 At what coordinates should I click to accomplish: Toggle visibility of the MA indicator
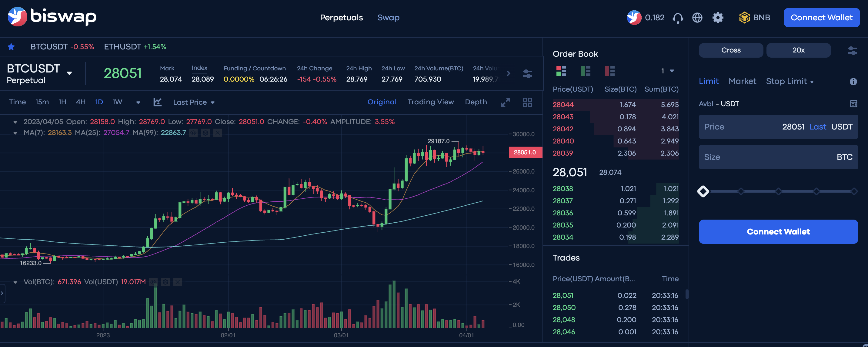[193, 133]
